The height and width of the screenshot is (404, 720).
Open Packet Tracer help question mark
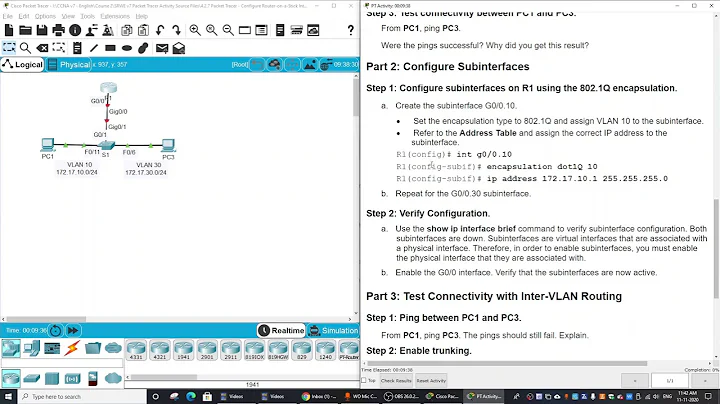350,30
